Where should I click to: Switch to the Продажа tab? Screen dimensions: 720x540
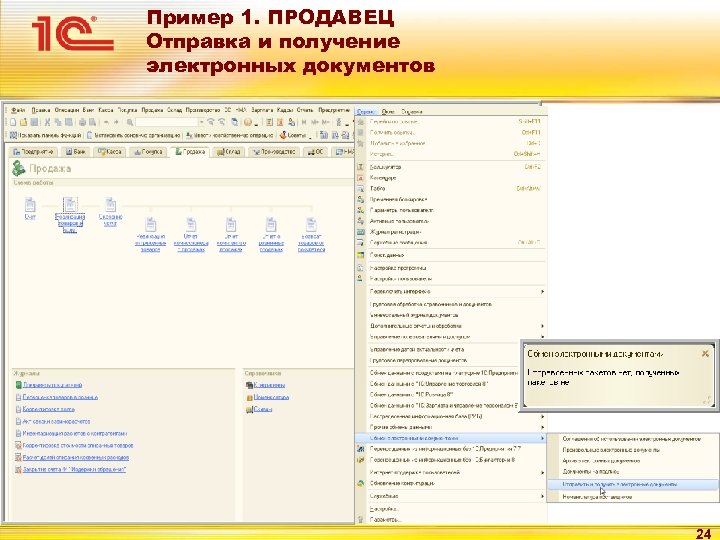coord(190,152)
